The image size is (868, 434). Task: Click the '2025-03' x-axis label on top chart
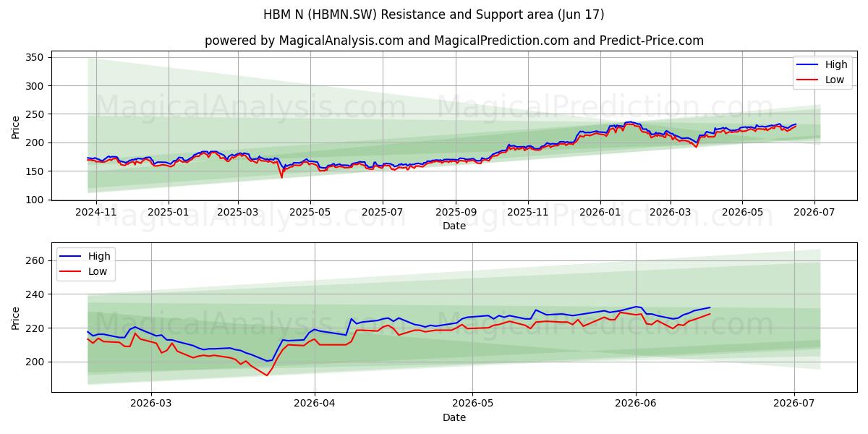pos(238,213)
